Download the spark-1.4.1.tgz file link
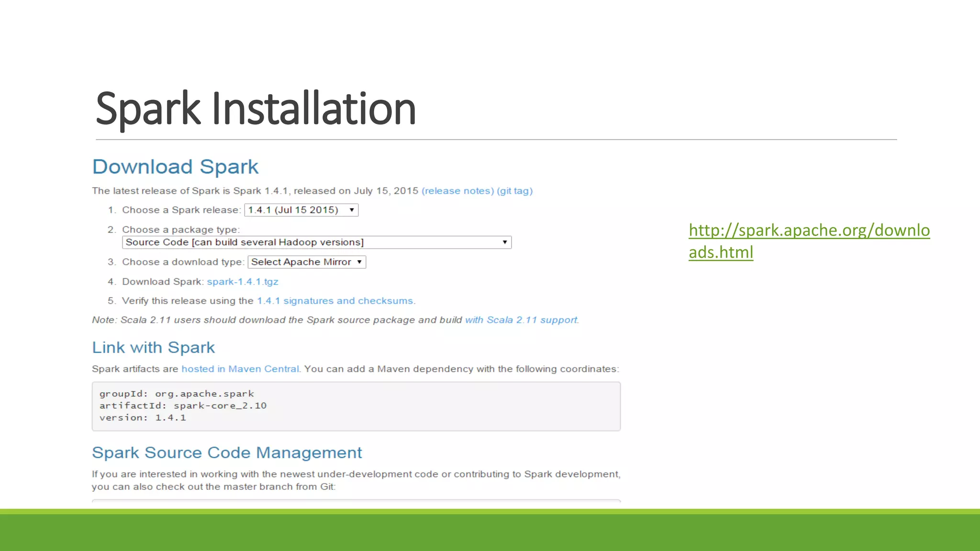Screen dimensions: 980x551 pyautogui.click(x=243, y=282)
